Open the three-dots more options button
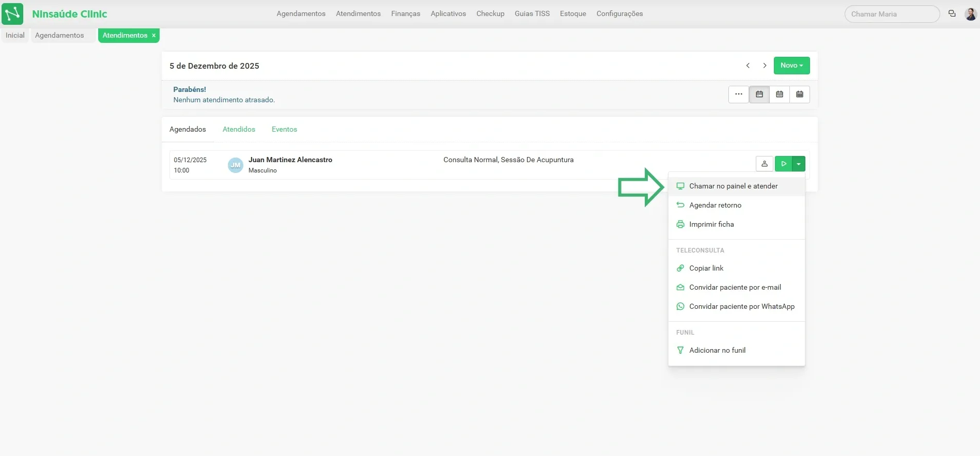Viewport: 980px width, 456px height. [x=738, y=95]
